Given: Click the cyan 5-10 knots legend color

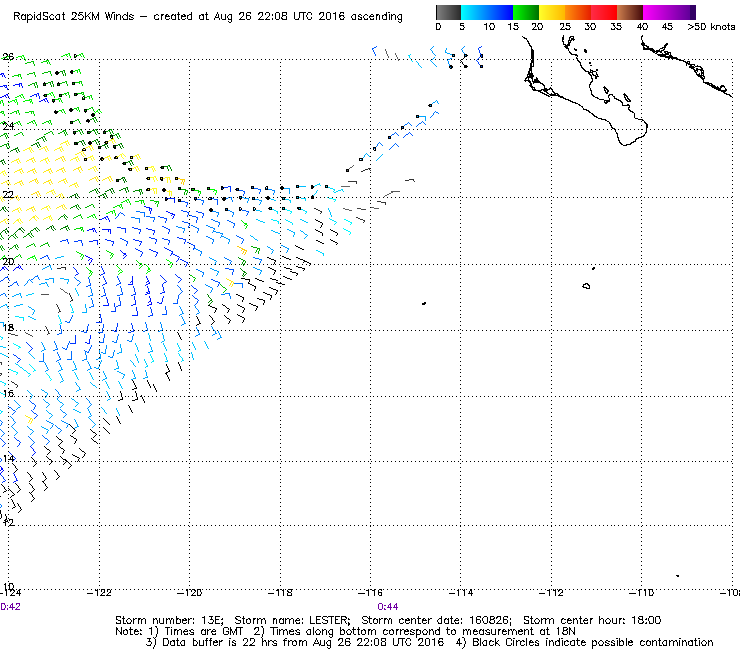Looking at the screenshot, I should [x=474, y=12].
